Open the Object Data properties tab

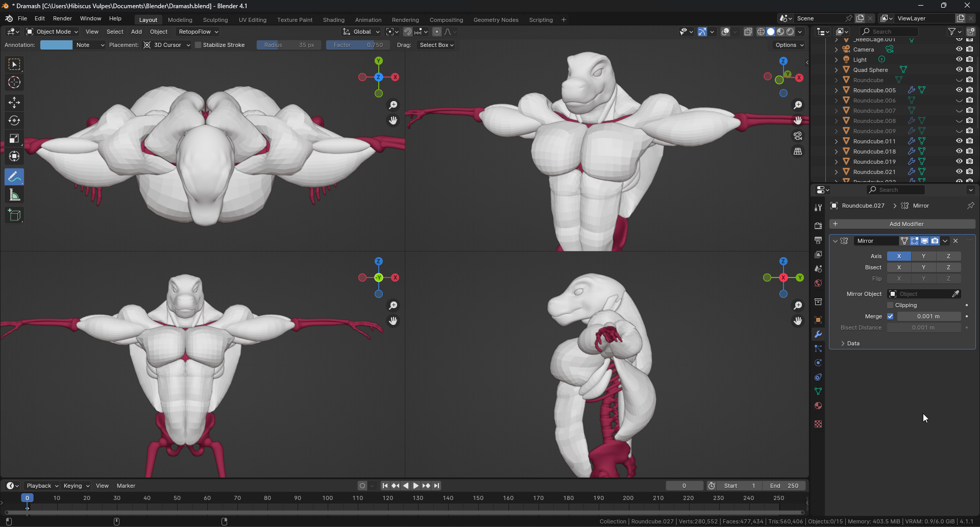[818, 391]
